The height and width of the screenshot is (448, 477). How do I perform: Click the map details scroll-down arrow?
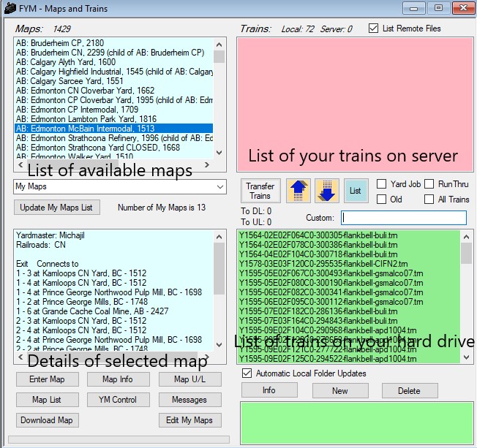point(219,345)
